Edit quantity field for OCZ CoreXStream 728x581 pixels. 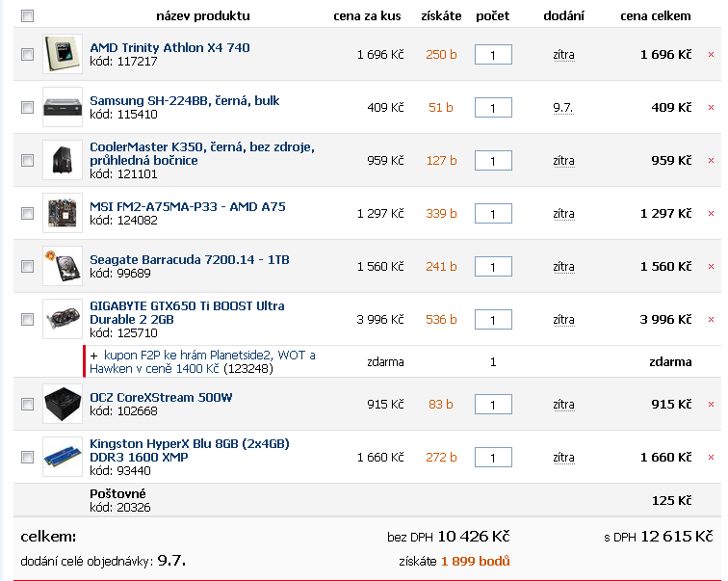pos(493,405)
